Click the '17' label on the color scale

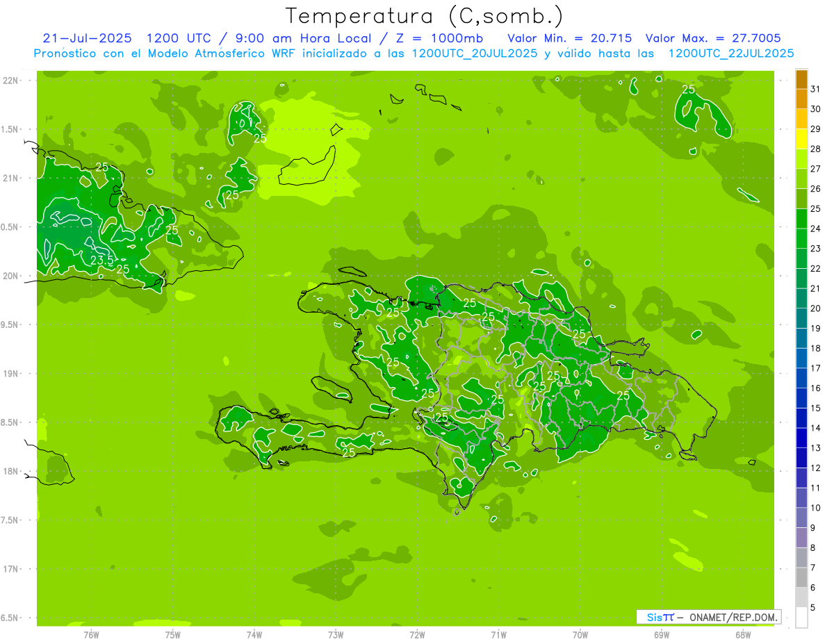click(815, 368)
